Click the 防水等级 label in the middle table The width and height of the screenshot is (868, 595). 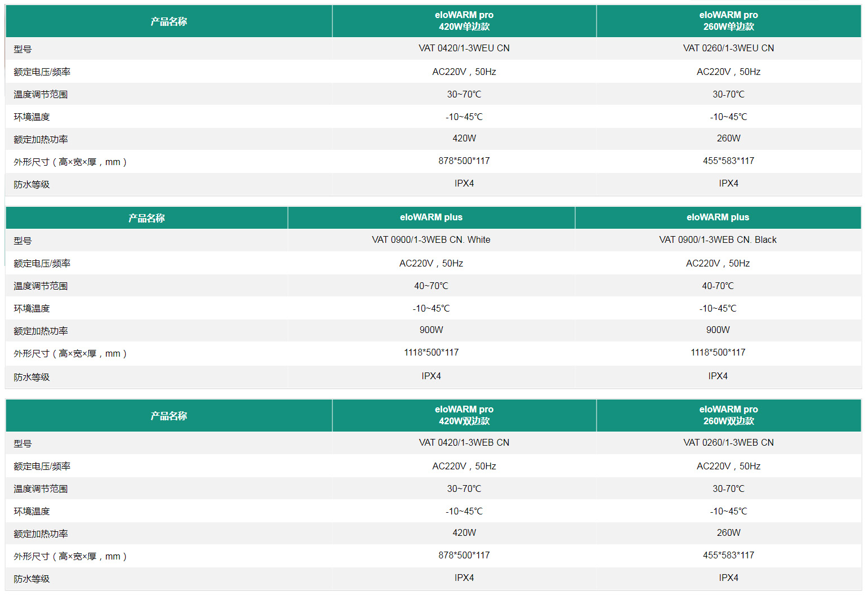(x=32, y=377)
